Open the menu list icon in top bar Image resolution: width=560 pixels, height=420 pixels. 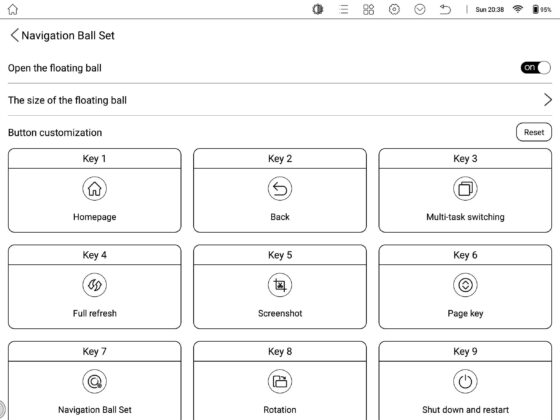(x=344, y=9)
